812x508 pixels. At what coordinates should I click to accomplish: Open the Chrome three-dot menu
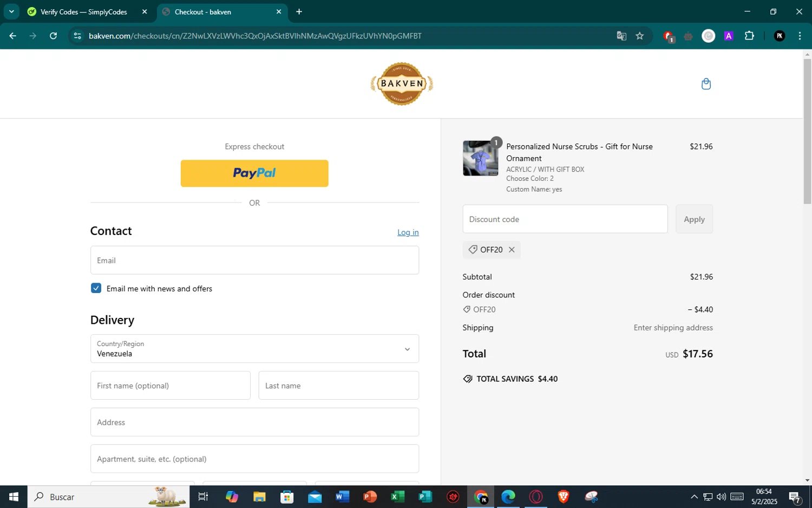800,36
